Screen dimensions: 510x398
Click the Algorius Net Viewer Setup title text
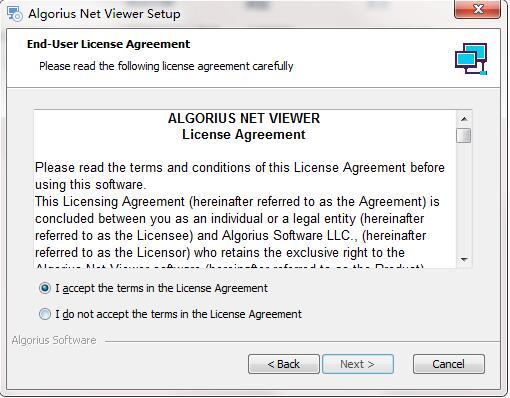click(x=104, y=14)
